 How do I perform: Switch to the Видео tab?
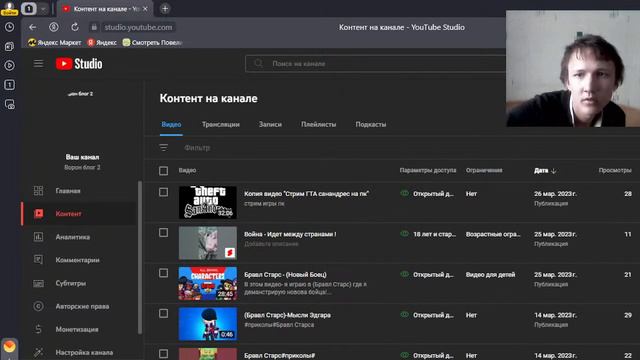pos(171,124)
